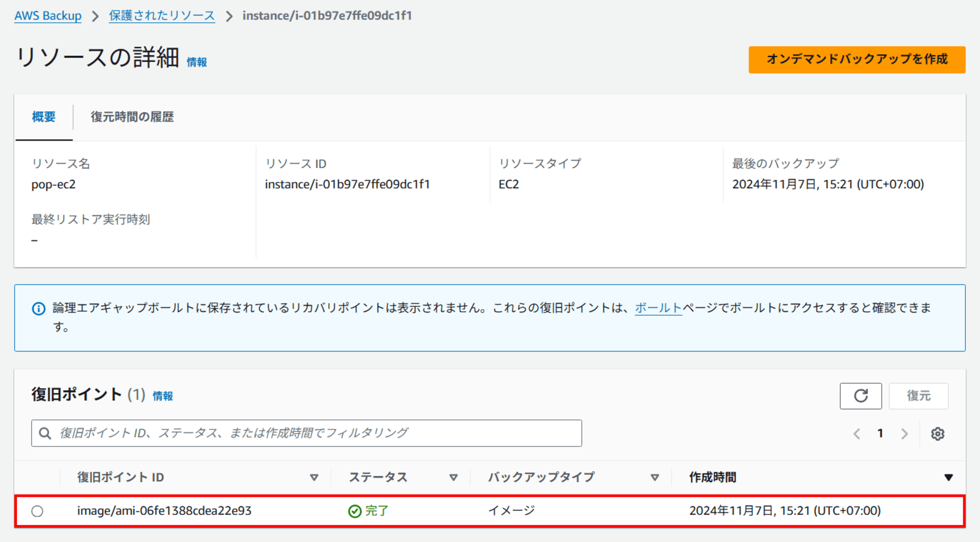Click the 最終リストア実行時刻 label
Viewport: 980px width, 542px height.
tap(91, 219)
